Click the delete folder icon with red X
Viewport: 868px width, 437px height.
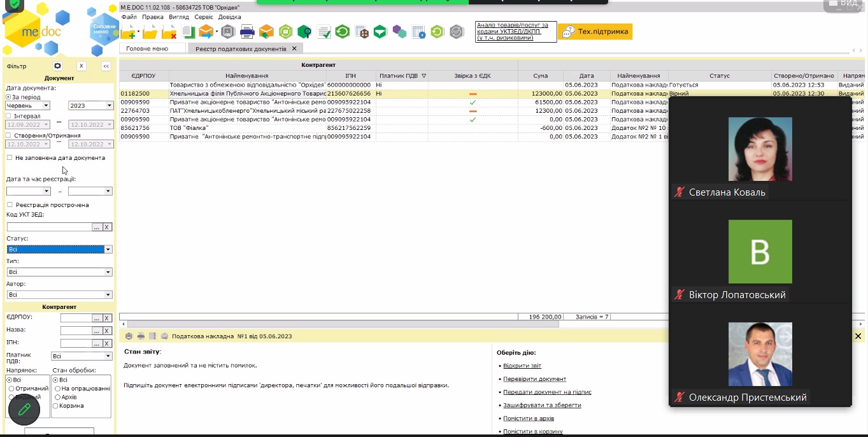tap(169, 31)
